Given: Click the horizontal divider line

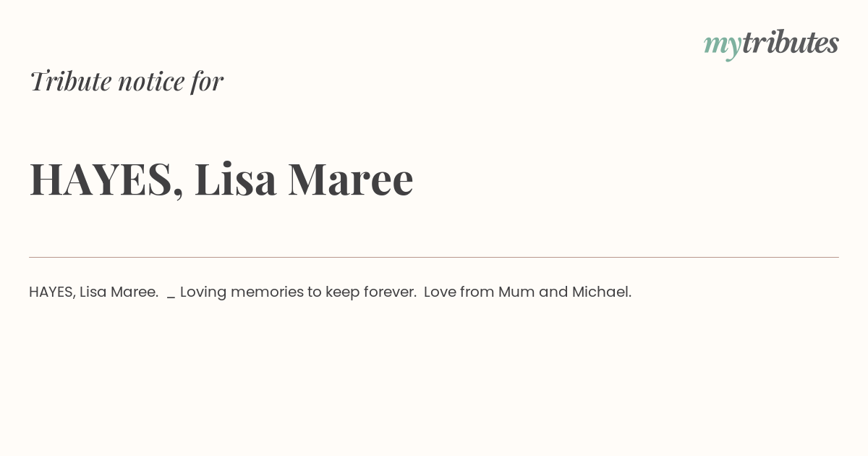Looking at the screenshot, I should coord(434,257).
